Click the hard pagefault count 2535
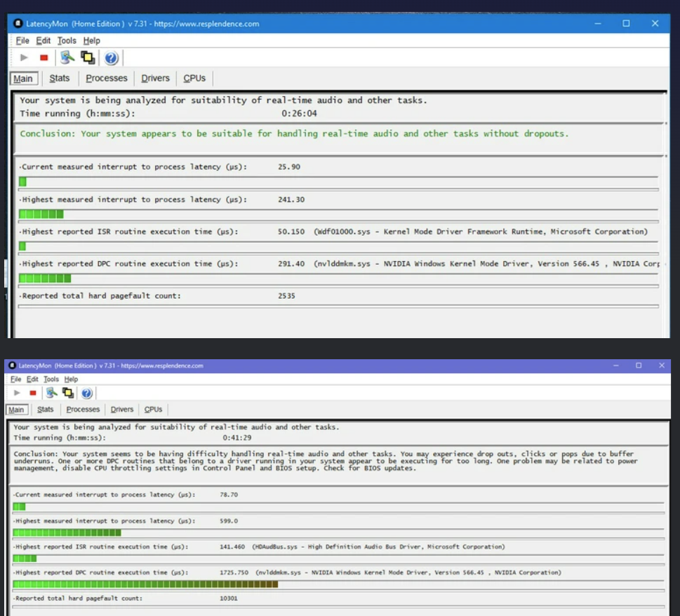Screen dimensions: 680x616 click(286, 296)
